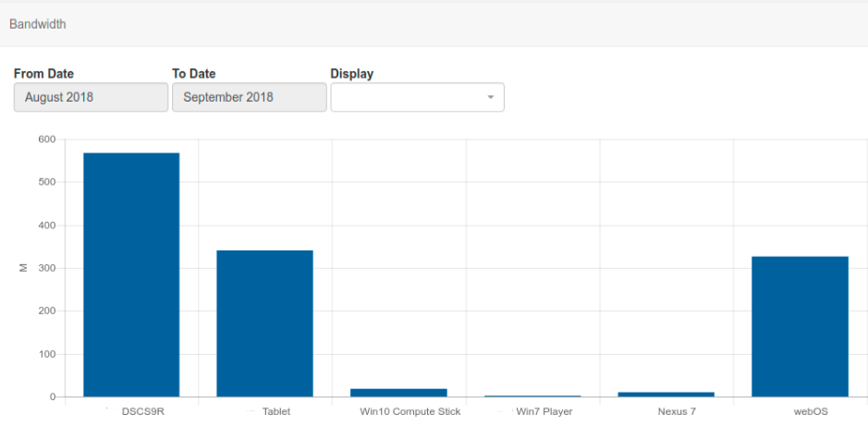Click the Tablet axis label
This screenshot has height=427, width=868.
pyautogui.click(x=275, y=411)
